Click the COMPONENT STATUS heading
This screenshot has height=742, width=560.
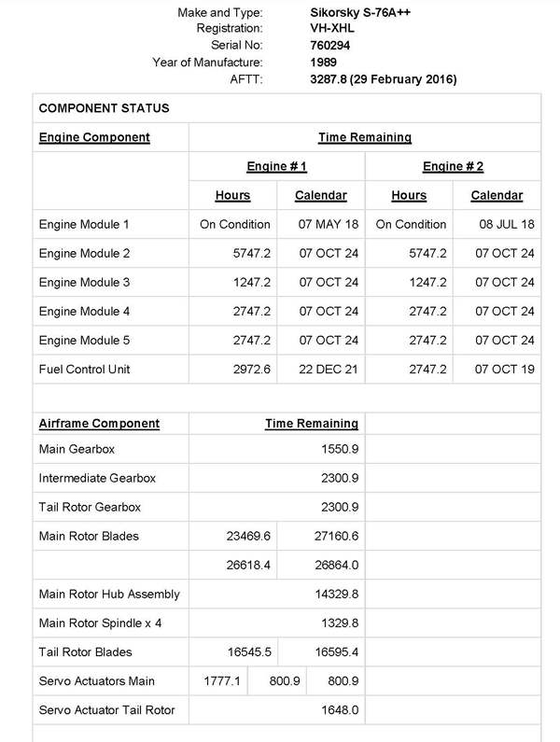[x=104, y=108]
